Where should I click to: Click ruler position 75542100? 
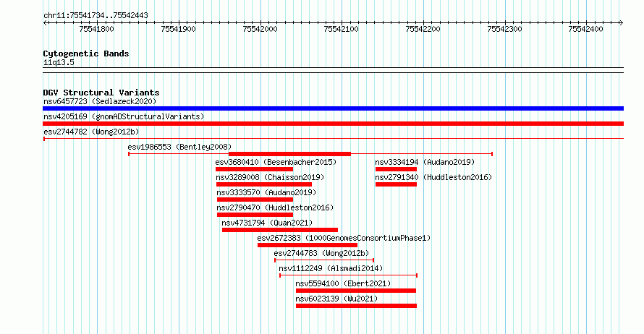click(342, 29)
